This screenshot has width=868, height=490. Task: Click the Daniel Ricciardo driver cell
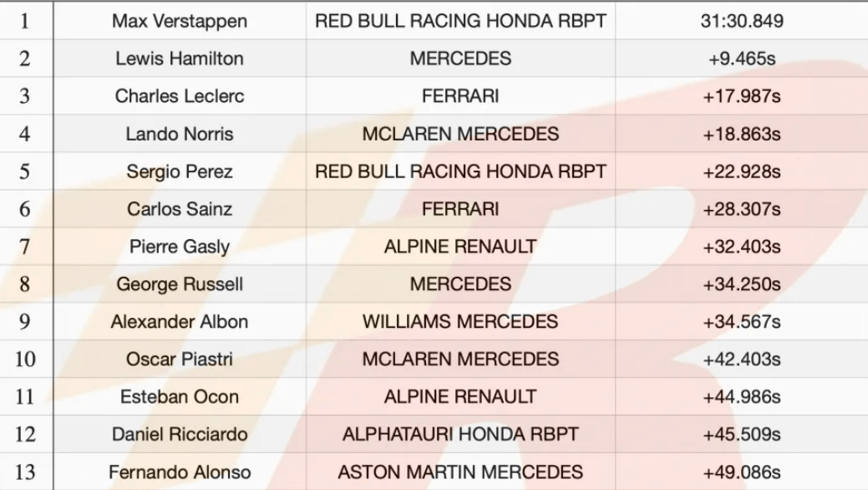[180, 434]
